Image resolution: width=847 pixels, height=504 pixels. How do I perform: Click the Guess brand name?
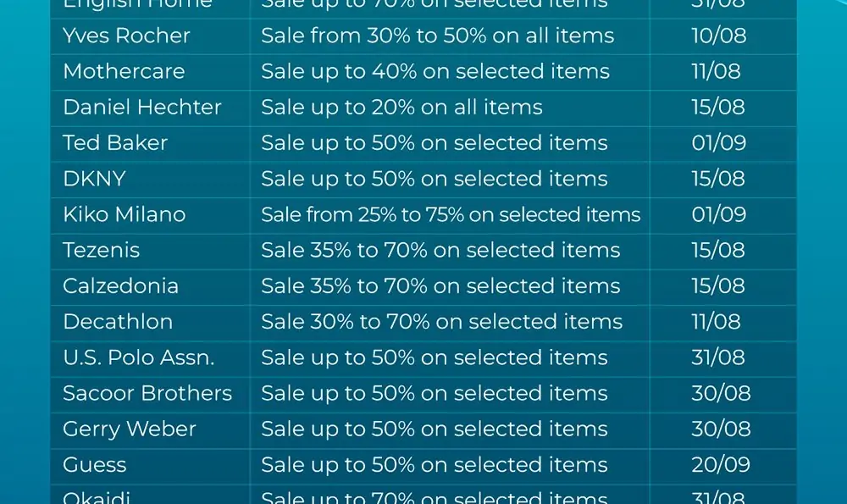tap(95, 464)
